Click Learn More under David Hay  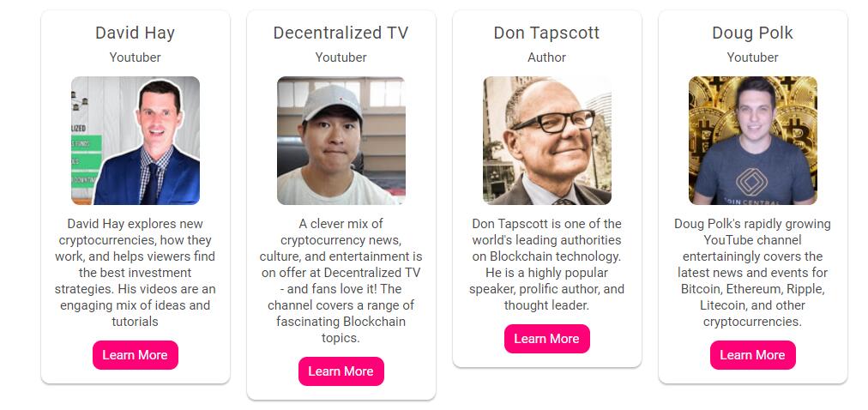click(136, 355)
